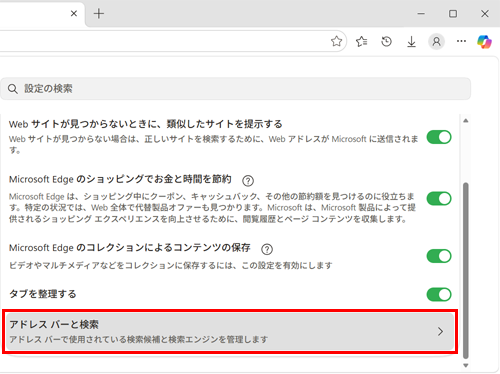Toggle 類似したサイトを提示する switch off

coord(439,137)
